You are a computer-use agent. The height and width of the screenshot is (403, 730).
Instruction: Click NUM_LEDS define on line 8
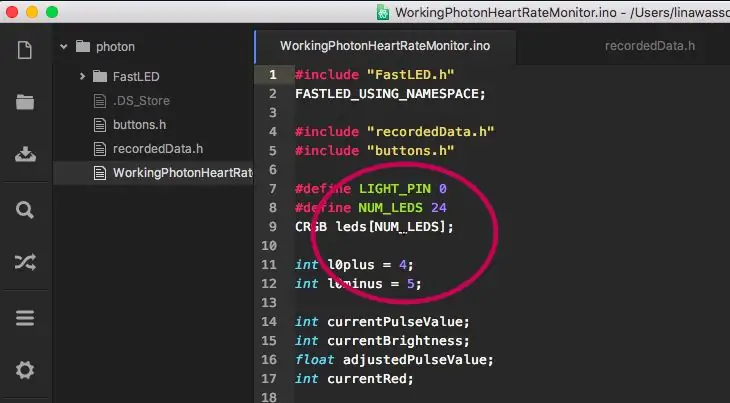click(391, 208)
